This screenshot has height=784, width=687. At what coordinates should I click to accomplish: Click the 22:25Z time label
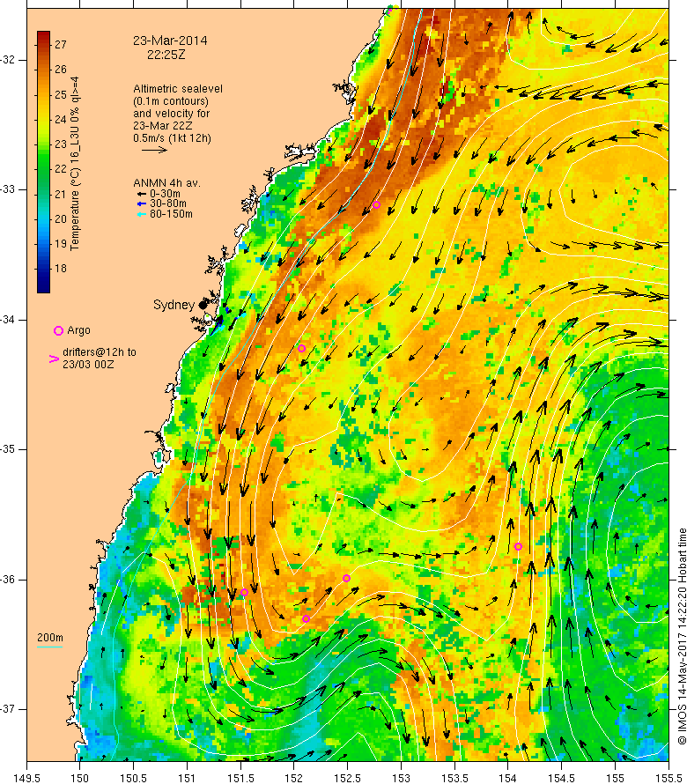[x=166, y=55]
